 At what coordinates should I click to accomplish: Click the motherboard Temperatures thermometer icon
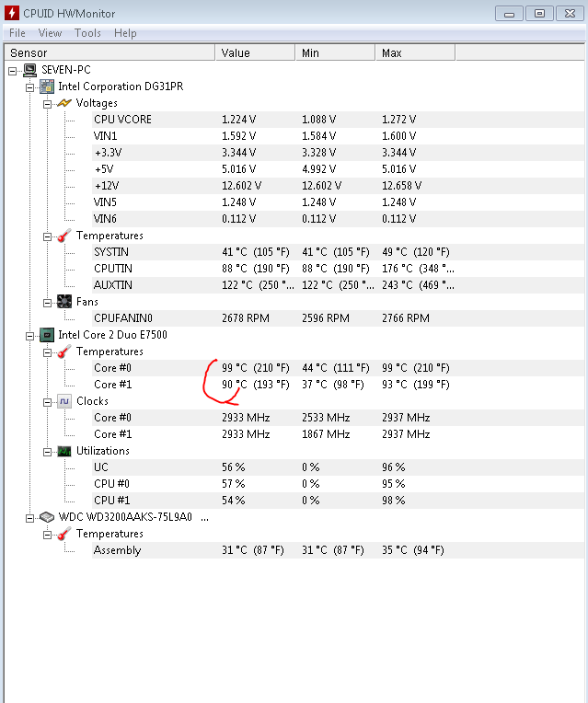coord(64,236)
